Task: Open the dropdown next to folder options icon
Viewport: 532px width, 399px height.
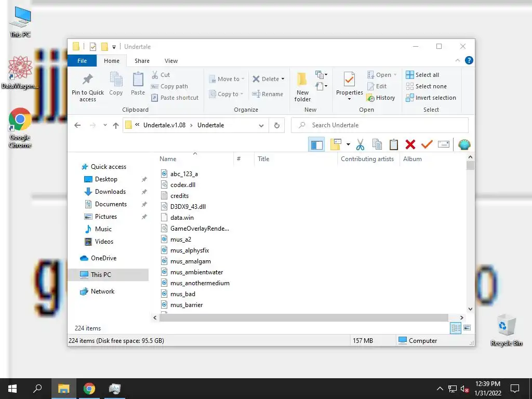Action: point(348,144)
